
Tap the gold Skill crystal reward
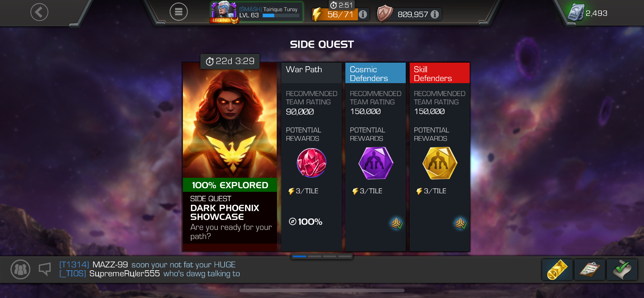(x=440, y=163)
